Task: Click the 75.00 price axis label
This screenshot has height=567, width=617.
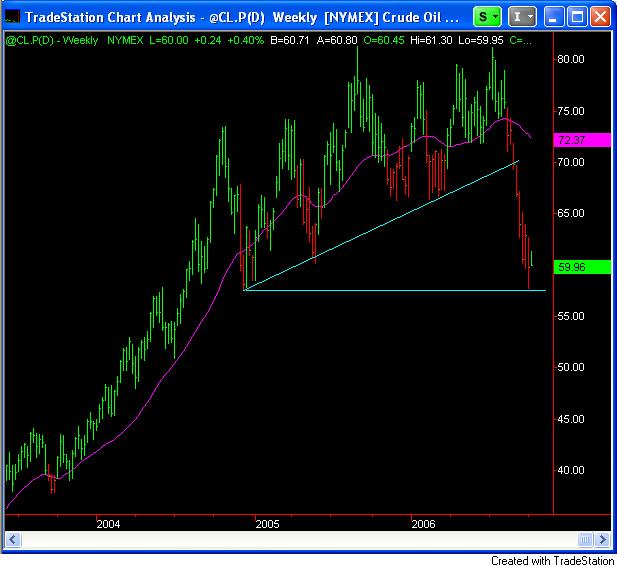Action: point(571,111)
